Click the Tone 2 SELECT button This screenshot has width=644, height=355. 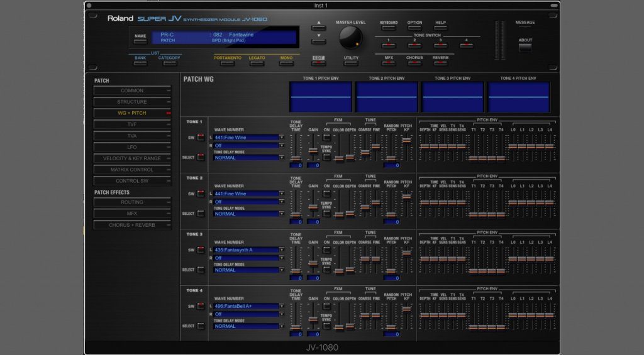(201, 214)
